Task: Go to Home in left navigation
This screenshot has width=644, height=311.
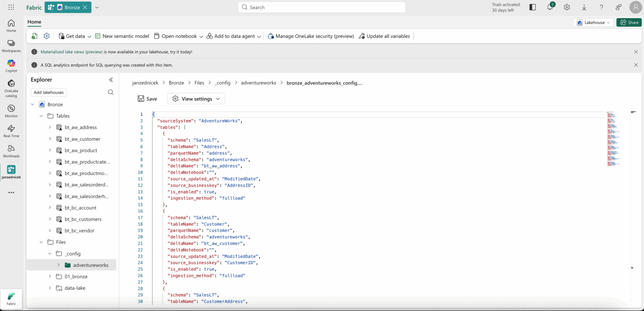Action: point(11,26)
